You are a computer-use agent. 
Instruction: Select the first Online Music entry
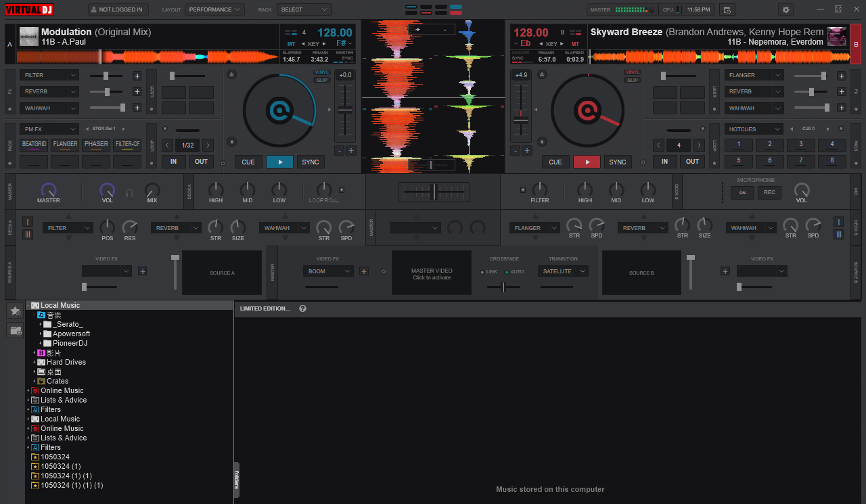click(x=62, y=391)
